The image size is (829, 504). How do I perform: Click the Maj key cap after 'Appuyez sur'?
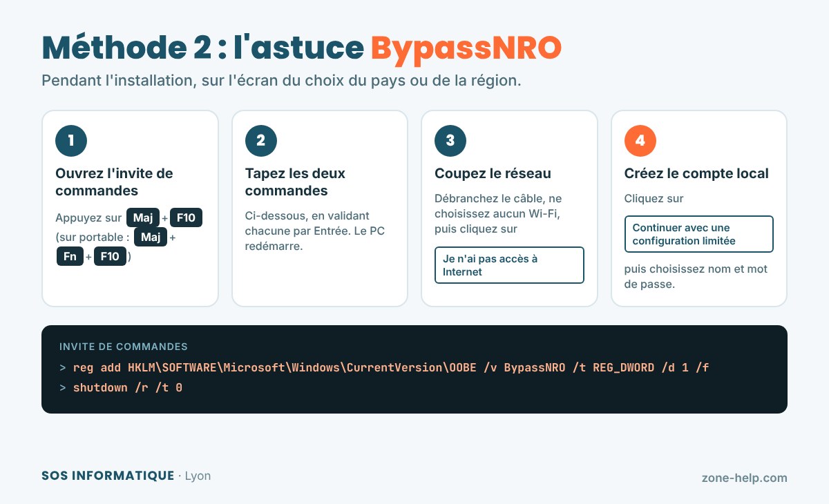click(x=142, y=218)
